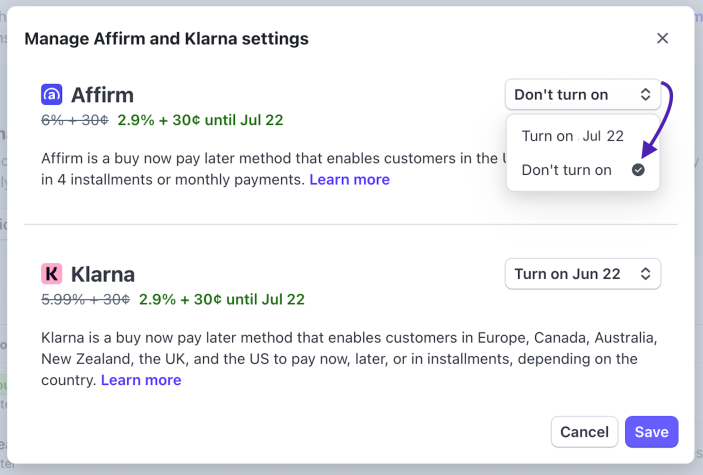Screen dimensions: 703x475
Task: Click the pink Klarna logo icon
Action: coord(52,274)
